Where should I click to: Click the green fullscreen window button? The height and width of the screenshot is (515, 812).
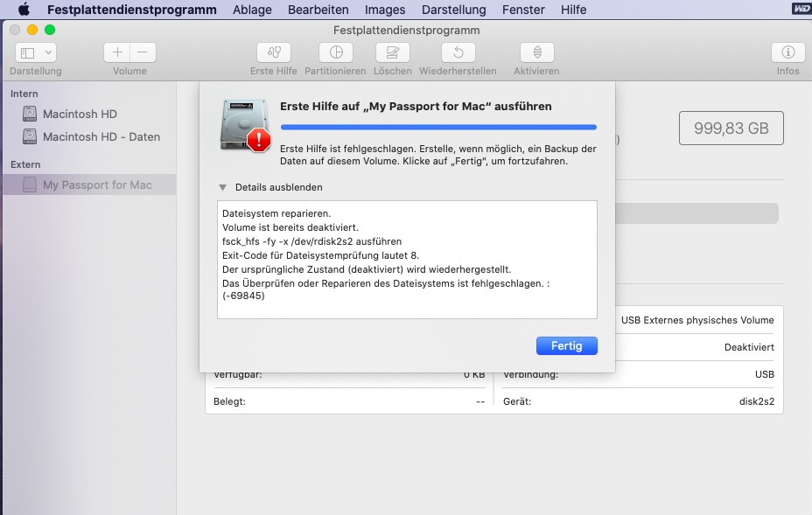point(50,30)
